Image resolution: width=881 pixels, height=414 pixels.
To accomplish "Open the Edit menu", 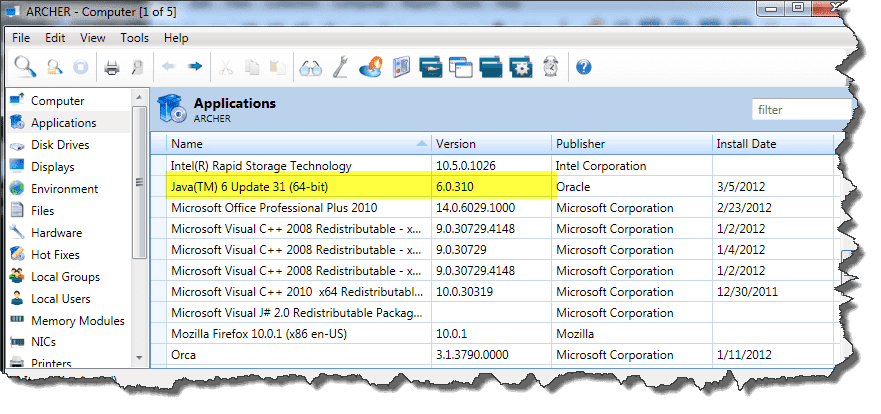I will point(55,38).
